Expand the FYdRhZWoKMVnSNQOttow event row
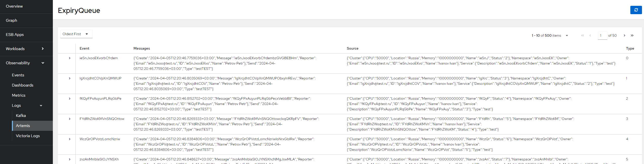Screen dimensions: 644x164 (70, 119)
